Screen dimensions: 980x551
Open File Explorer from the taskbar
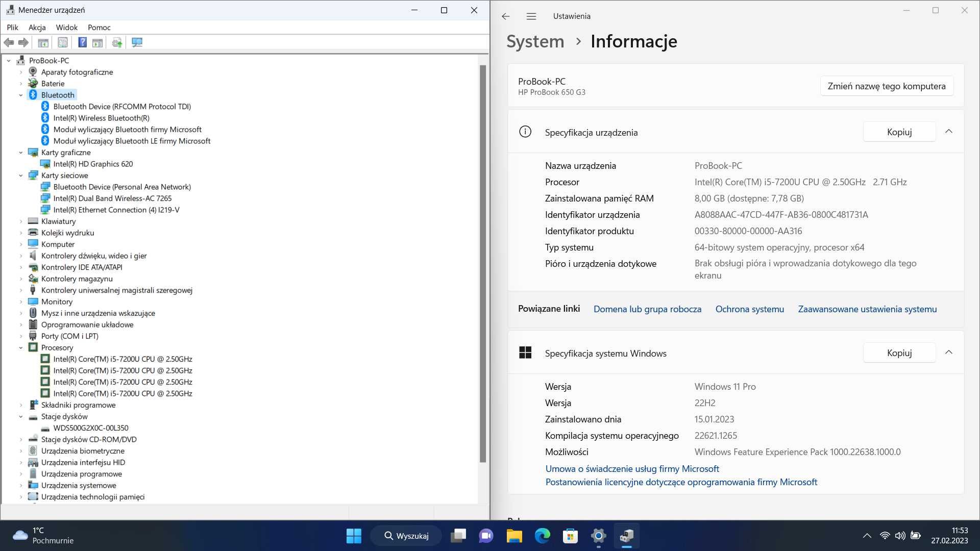(x=514, y=536)
